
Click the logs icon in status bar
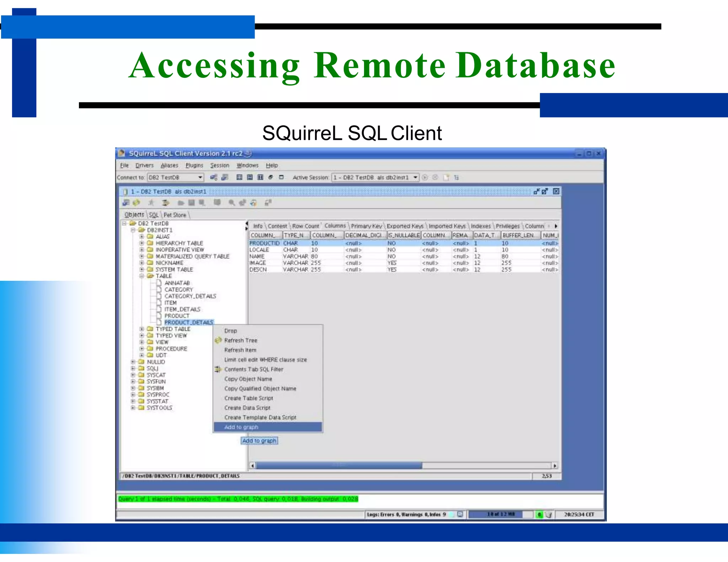click(x=460, y=514)
